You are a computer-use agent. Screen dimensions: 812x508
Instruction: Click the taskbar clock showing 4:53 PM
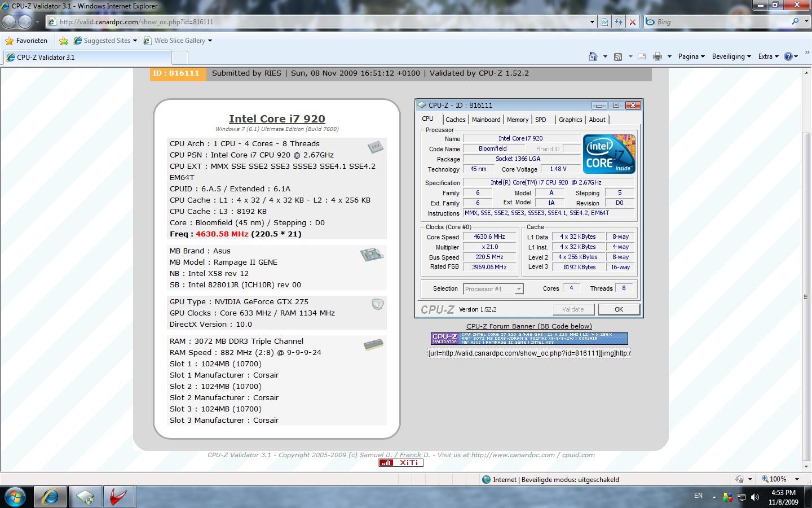click(x=783, y=497)
